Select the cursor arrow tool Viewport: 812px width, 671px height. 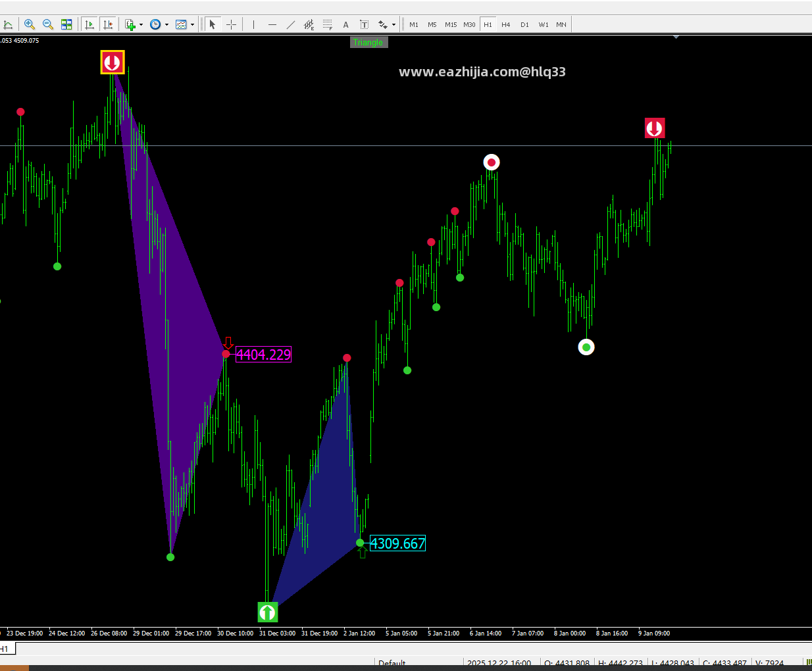[212, 24]
